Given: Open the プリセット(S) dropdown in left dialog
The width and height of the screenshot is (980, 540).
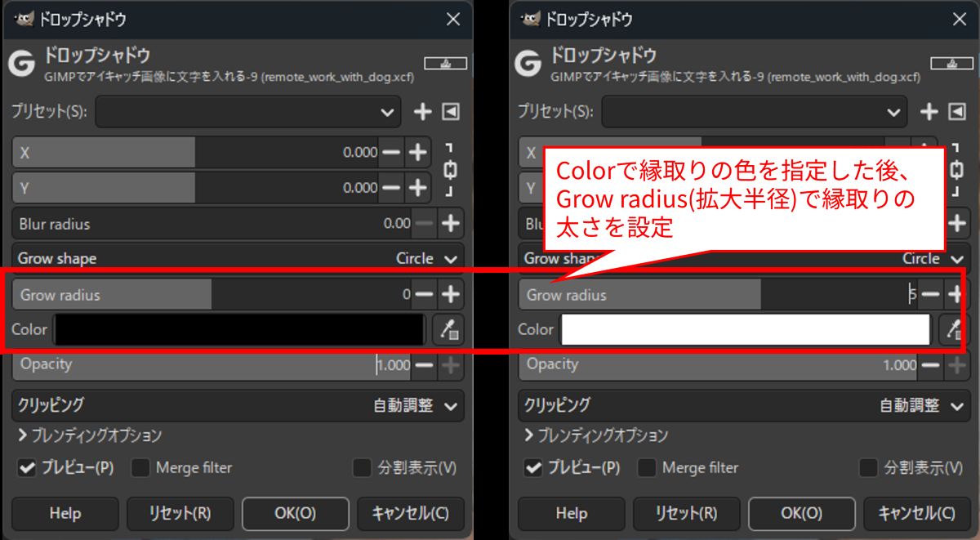Looking at the screenshot, I should (248, 112).
